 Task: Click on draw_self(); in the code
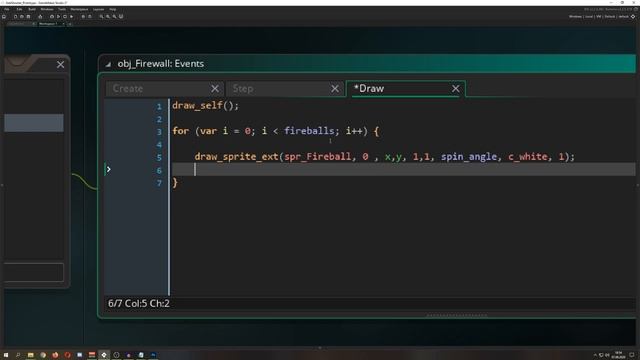click(205, 105)
